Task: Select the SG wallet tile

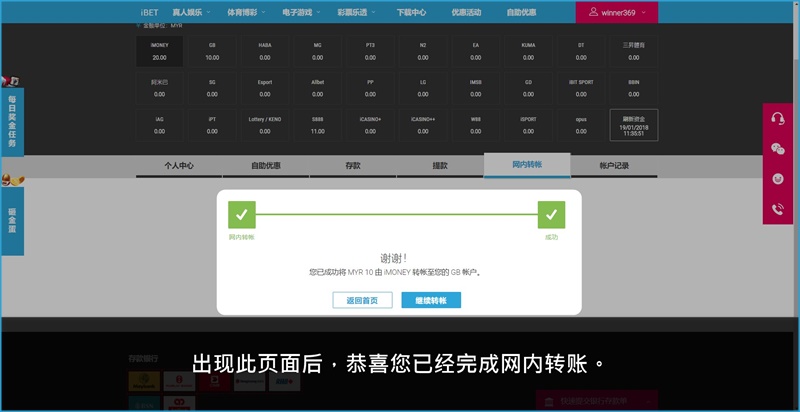Action: tap(212, 88)
